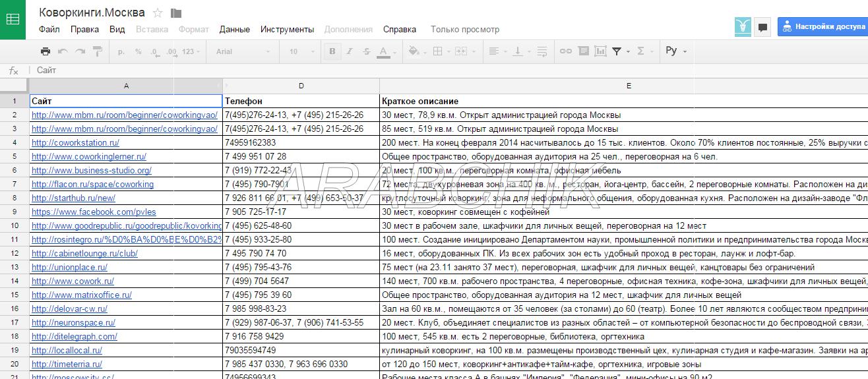Screen dimensions: 868x379
Task: Open the font size 10 dropdown
Action: (x=300, y=51)
